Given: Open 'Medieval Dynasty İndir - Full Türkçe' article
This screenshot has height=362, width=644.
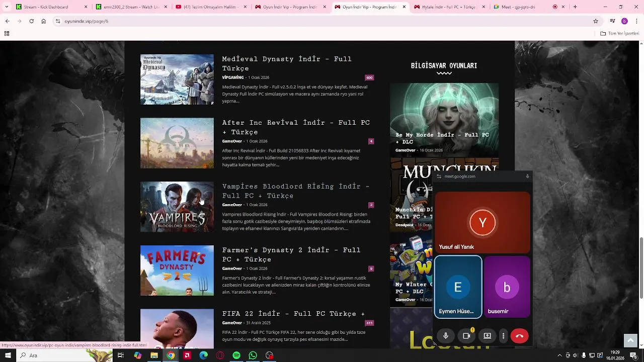Looking at the screenshot, I should 287,63.
